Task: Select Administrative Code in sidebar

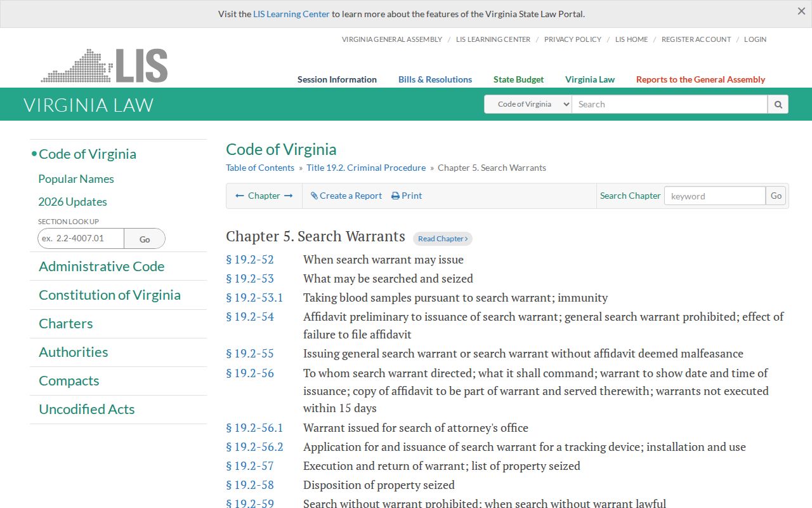Action: click(101, 267)
